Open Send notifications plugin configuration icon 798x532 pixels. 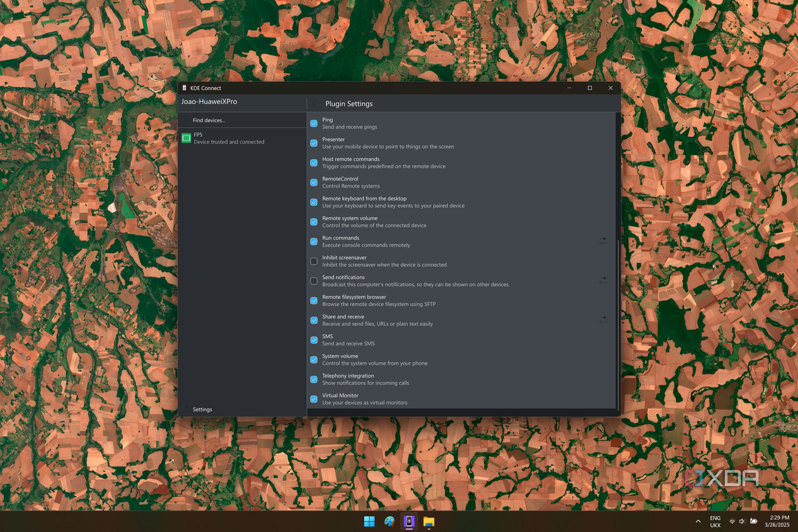pos(603,280)
